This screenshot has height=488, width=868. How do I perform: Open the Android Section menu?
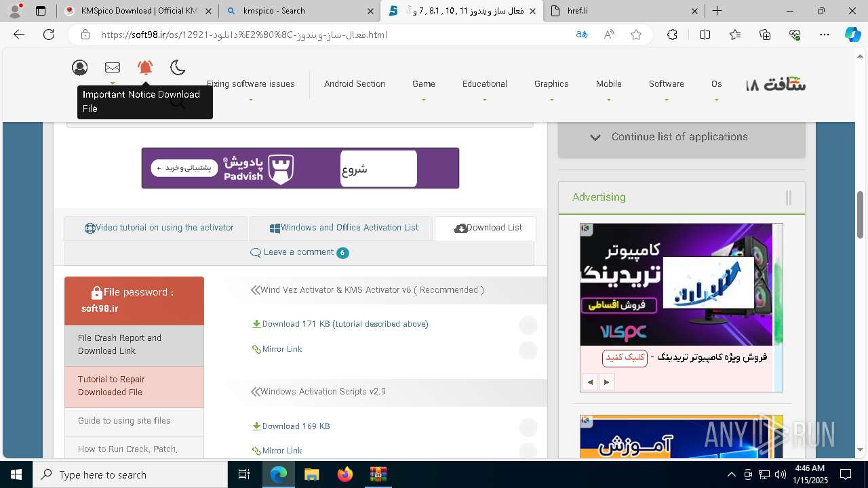pyautogui.click(x=355, y=84)
